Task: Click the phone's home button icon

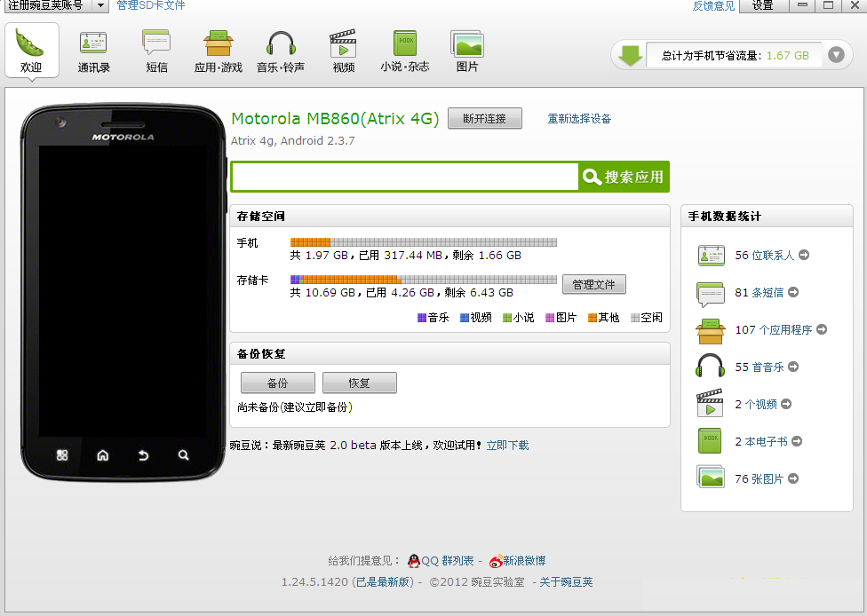Action: (103, 455)
